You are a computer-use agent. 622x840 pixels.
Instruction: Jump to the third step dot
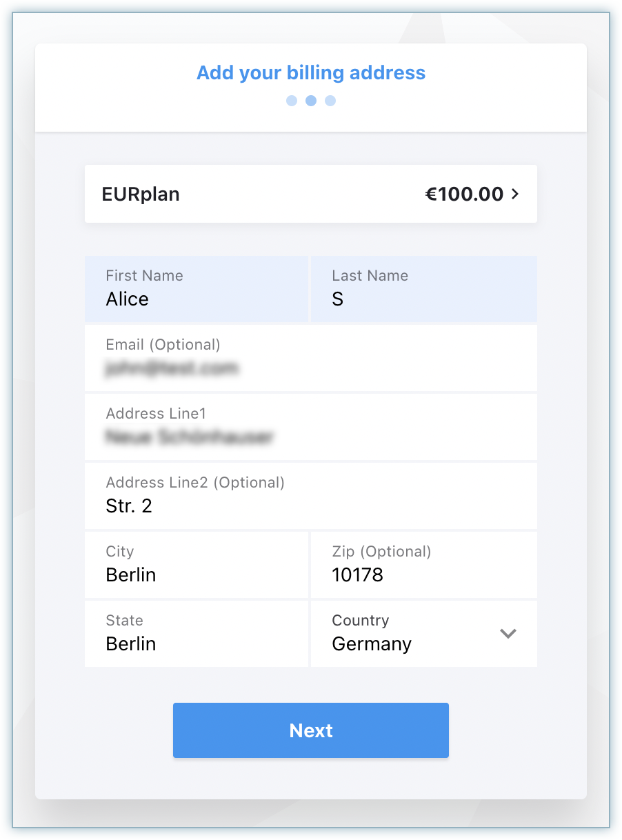[330, 101]
